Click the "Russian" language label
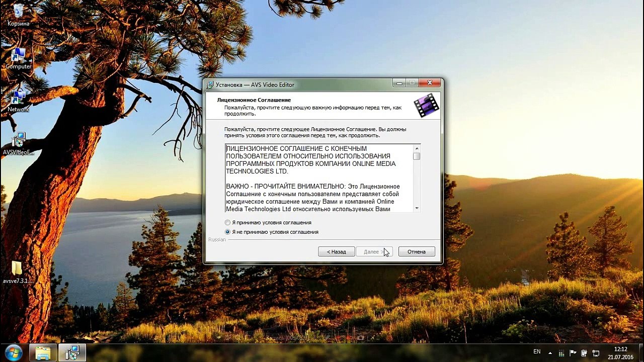The image size is (644, 362). (x=217, y=240)
